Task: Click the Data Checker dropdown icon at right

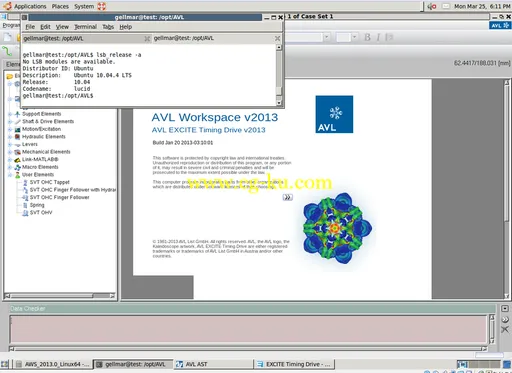Action: pos(505,309)
